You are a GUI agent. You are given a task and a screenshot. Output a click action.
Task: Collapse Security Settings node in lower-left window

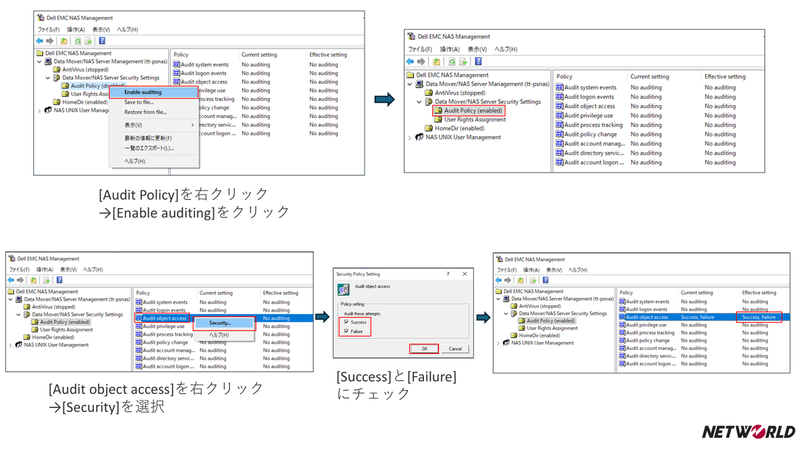point(19,315)
